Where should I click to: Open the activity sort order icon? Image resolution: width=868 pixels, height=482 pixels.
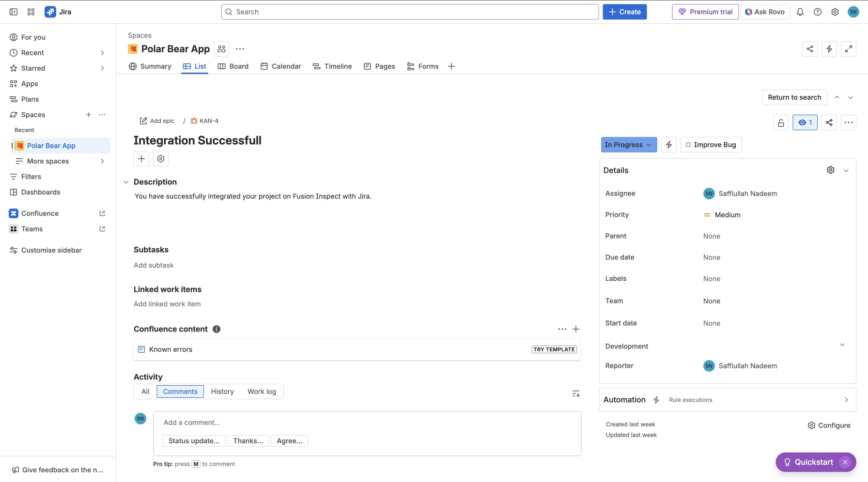[576, 394]
